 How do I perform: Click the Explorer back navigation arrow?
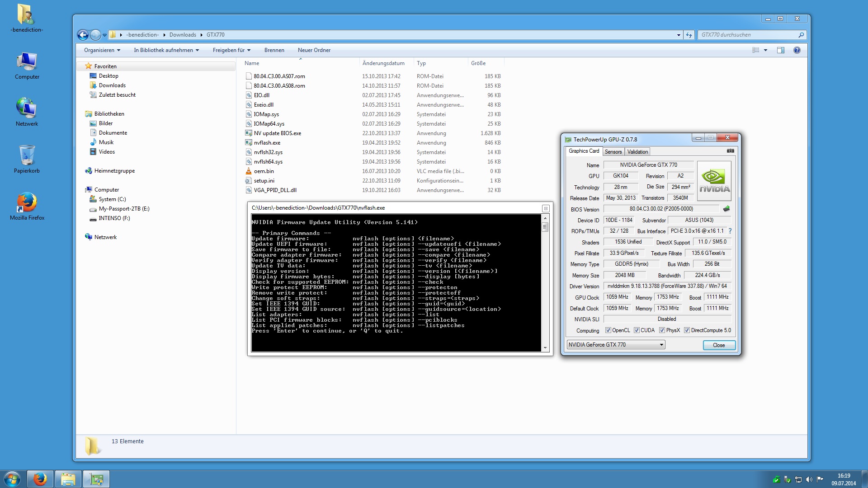pyautogui.click(x=83, y=35)
